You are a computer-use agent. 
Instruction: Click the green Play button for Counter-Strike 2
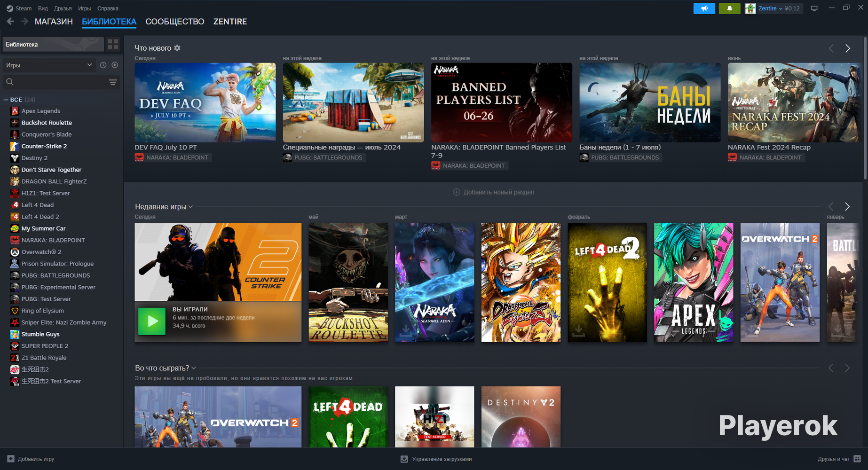(x=152, y=321)
